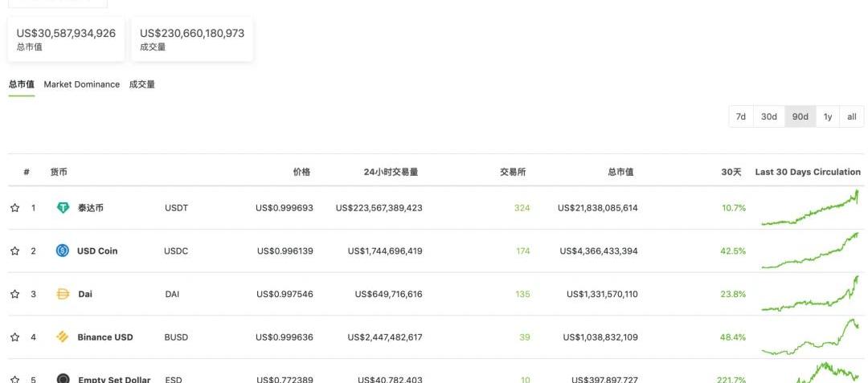
Task: Open the 泰达币 coin link
Action: click(x=90, y=208)
